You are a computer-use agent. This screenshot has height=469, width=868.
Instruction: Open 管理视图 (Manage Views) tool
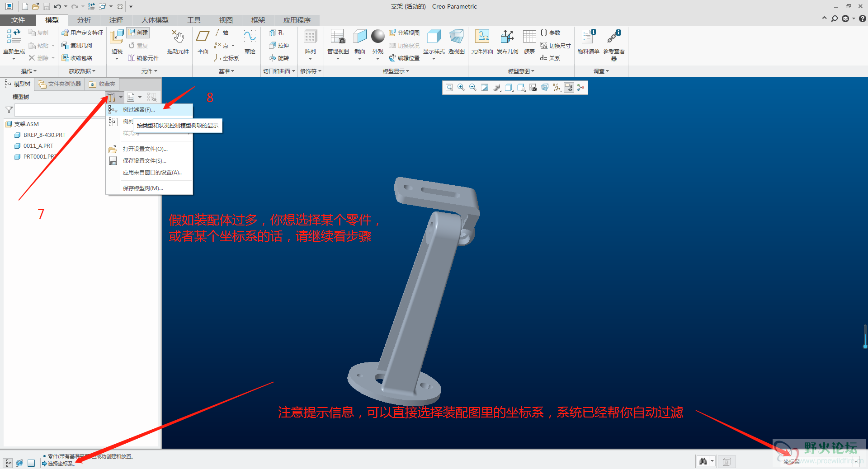coord(338,42)
